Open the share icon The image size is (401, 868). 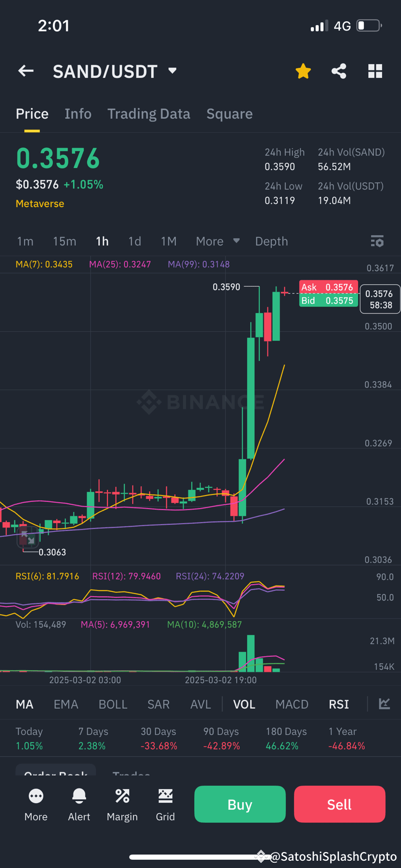[x=339, y=71]
